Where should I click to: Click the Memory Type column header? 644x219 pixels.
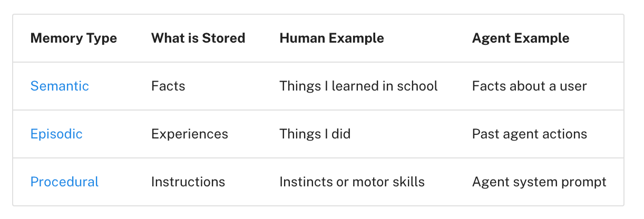(x=74, y=38)
